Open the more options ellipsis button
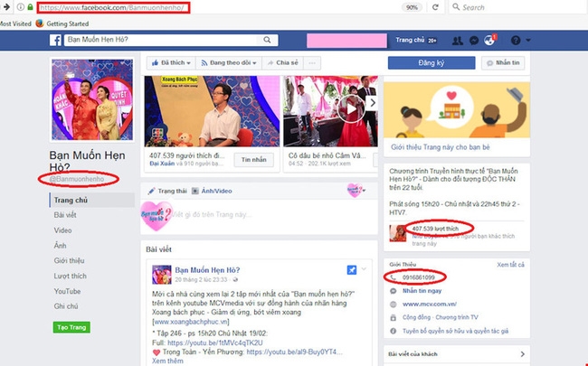588x366 pixels. [x=312, y=63]
